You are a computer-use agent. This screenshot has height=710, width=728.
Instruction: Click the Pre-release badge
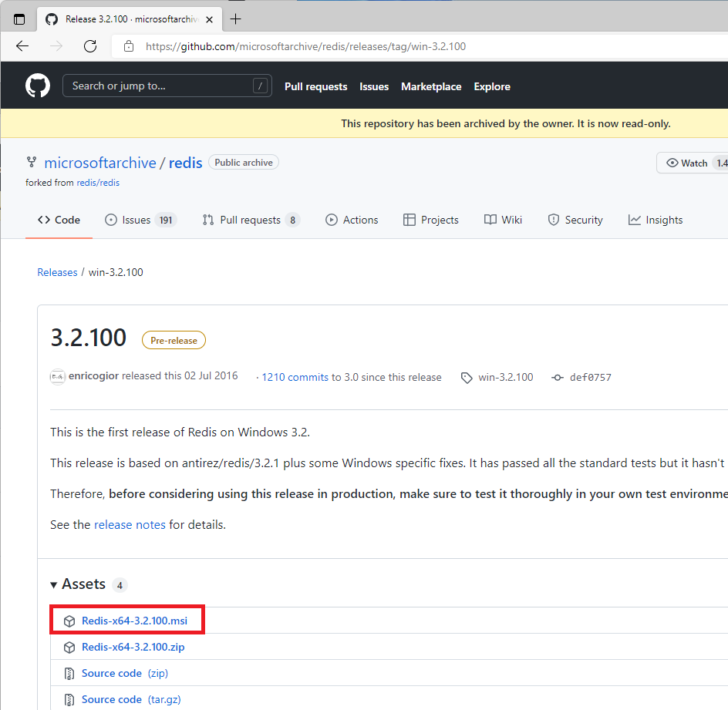pyautogui.click(x=174, y=341)
